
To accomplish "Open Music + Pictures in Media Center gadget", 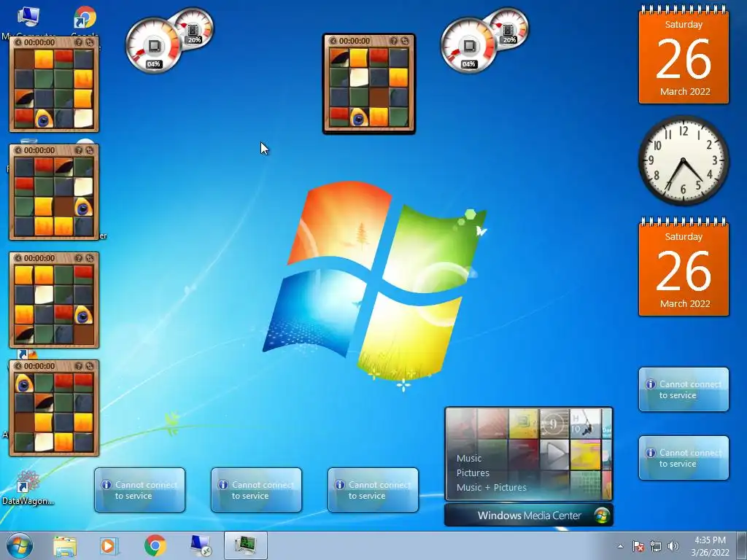I will [491, 488].
